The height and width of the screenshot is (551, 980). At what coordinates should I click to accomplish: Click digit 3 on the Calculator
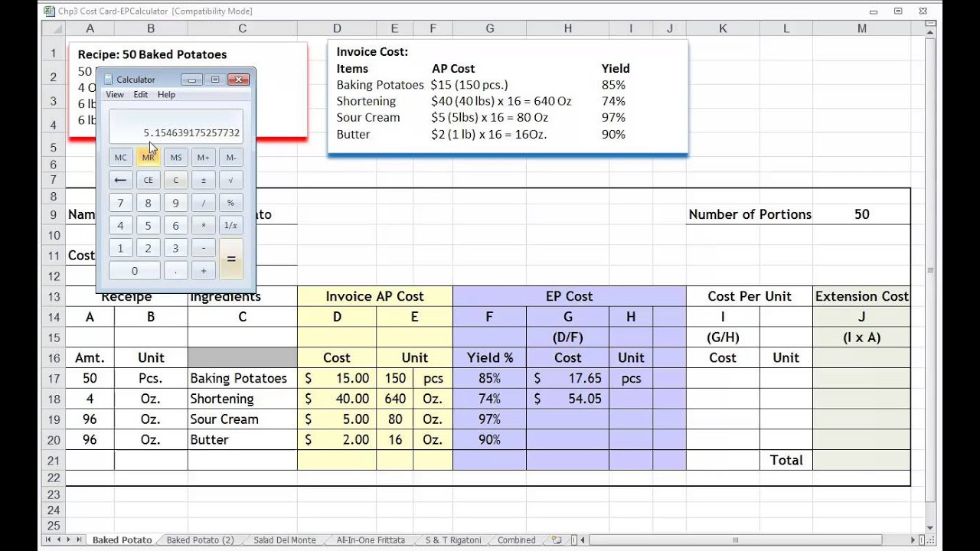tap(176, 249)
